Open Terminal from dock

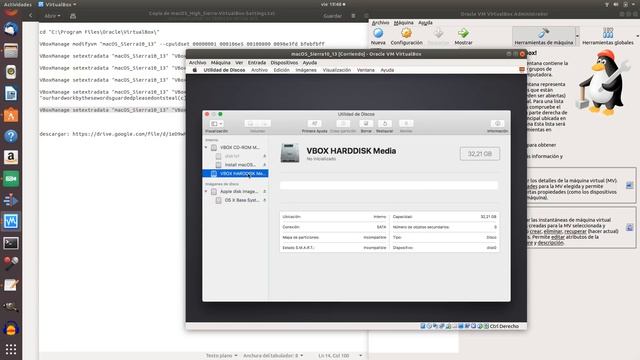coord(11,243)
